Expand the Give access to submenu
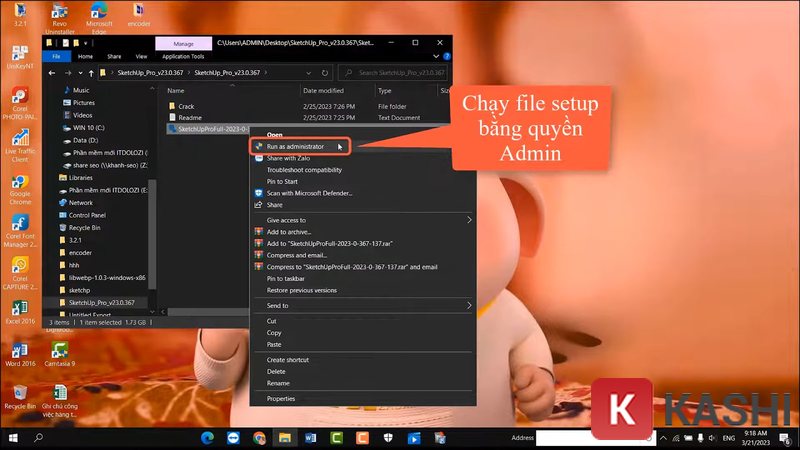Image resolution: width=800 pixels, height=450 pixels. 363,220
